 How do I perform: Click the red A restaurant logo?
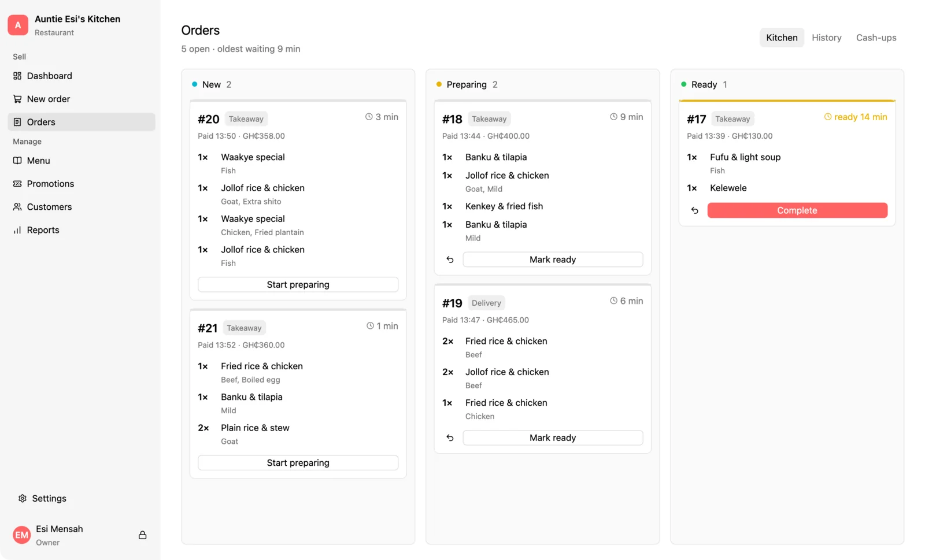[x=18, y=25]
